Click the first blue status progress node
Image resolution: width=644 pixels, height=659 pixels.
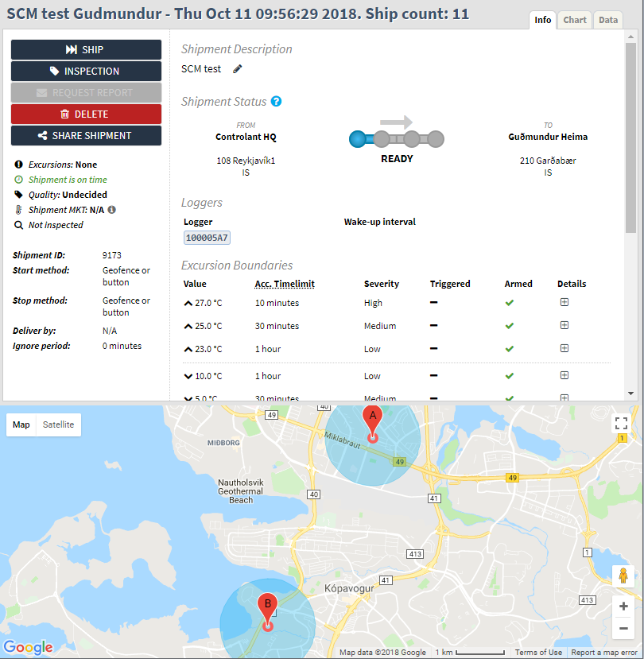point(358,139)
